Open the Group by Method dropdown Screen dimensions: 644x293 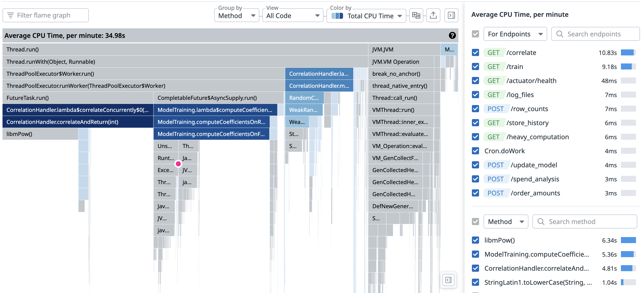point(236,16)
